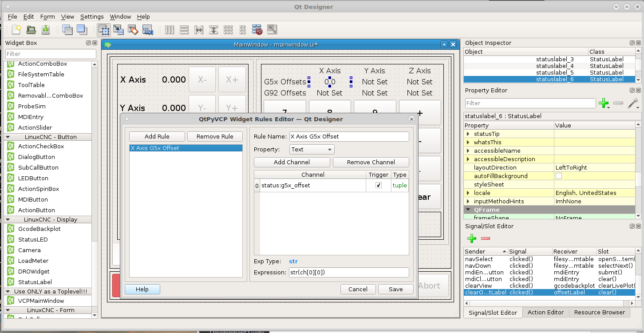Click the green plus in Signal/Slot Editor
644x333 pixels.
click(x=472, y=238)
